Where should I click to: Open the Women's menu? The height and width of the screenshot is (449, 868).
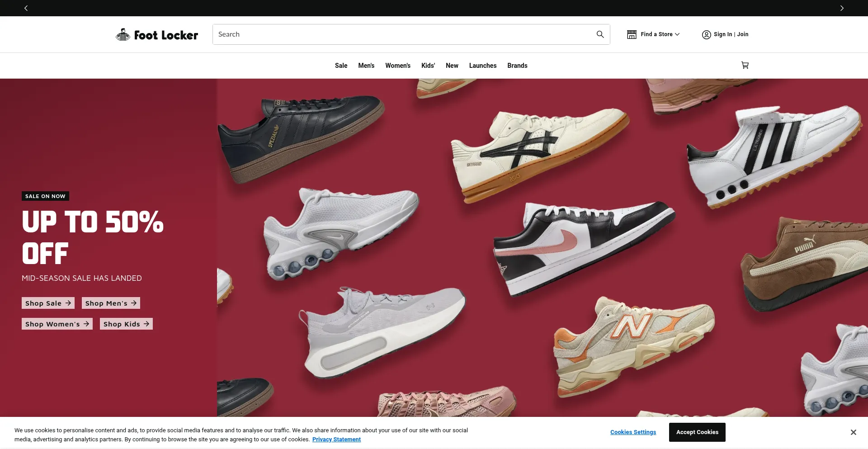point(398,66)
